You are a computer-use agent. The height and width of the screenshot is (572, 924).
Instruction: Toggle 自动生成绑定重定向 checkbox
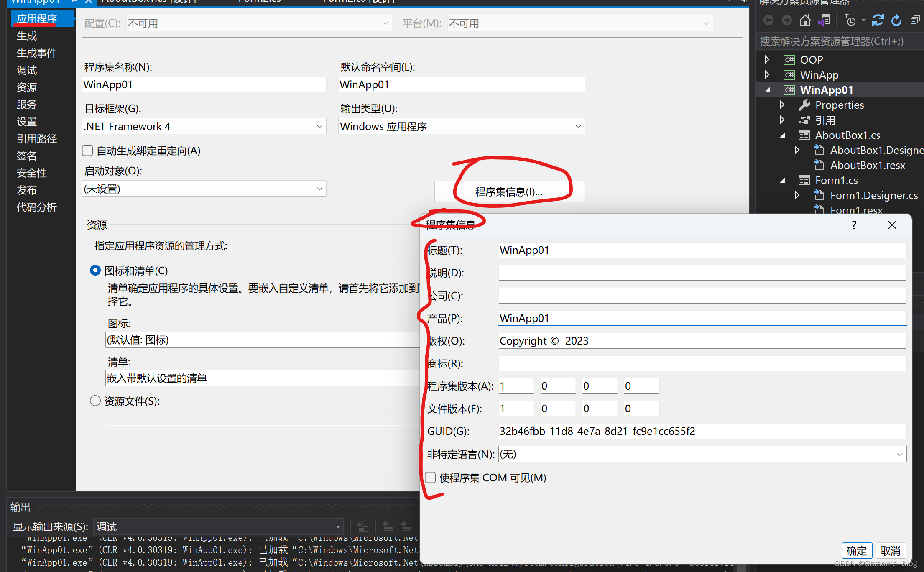[87, 151]
